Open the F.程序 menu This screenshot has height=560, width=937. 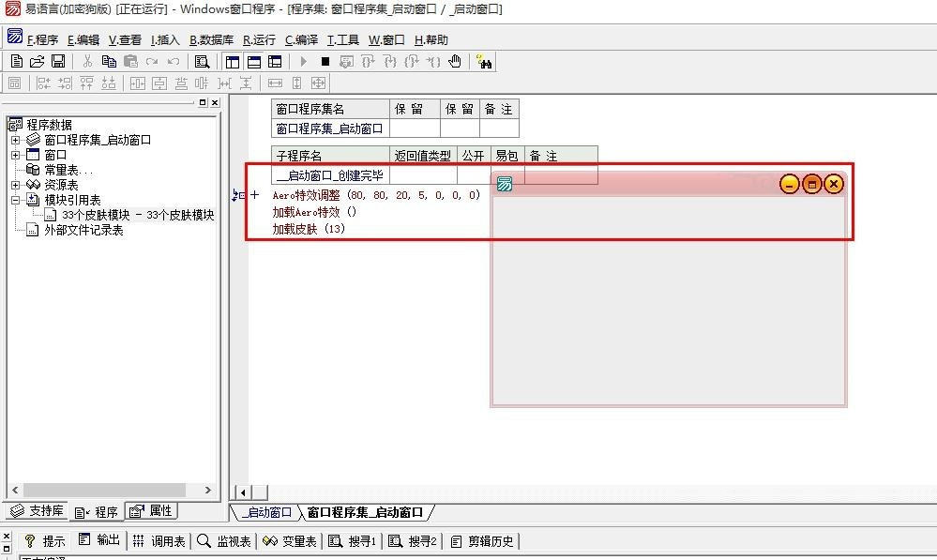(x=42, y=40)
